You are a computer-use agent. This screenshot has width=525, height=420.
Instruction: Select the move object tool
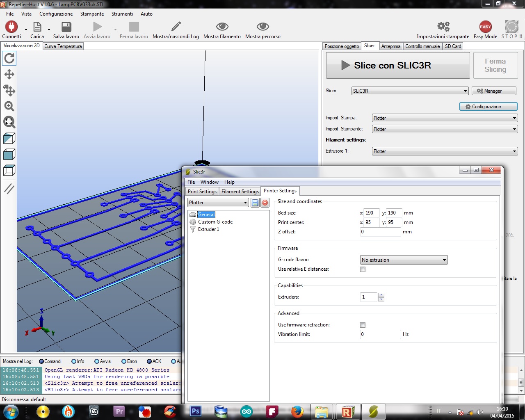tap(9, 90)
